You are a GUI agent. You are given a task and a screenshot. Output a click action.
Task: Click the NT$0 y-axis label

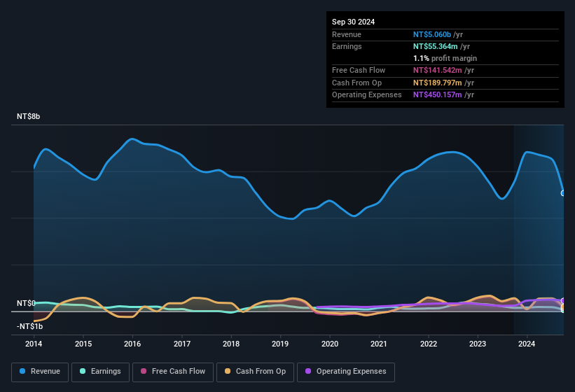(x=26, y=303)
